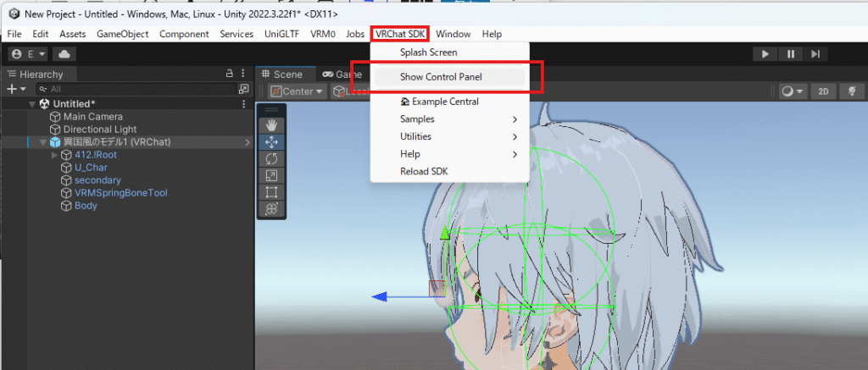Open the File menu

coord(14,34)
